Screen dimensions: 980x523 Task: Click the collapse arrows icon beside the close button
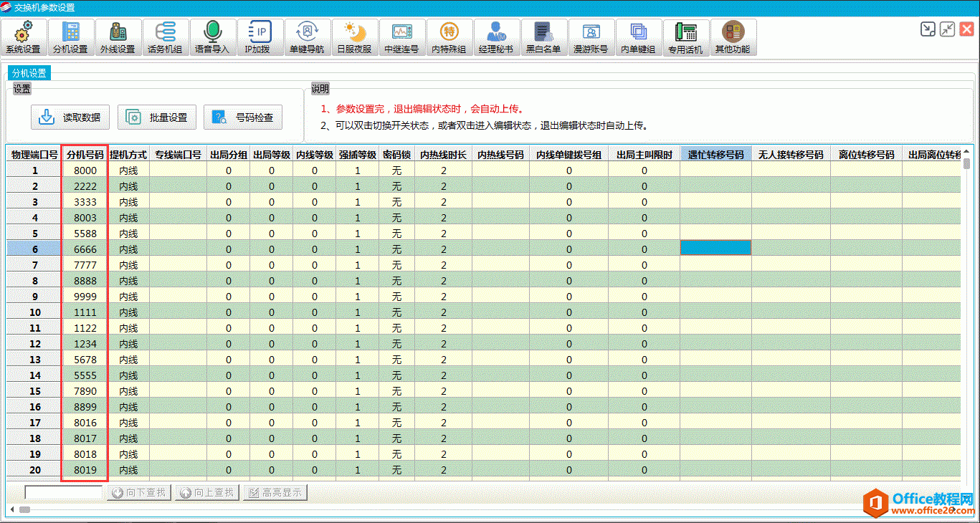(947, 29)
